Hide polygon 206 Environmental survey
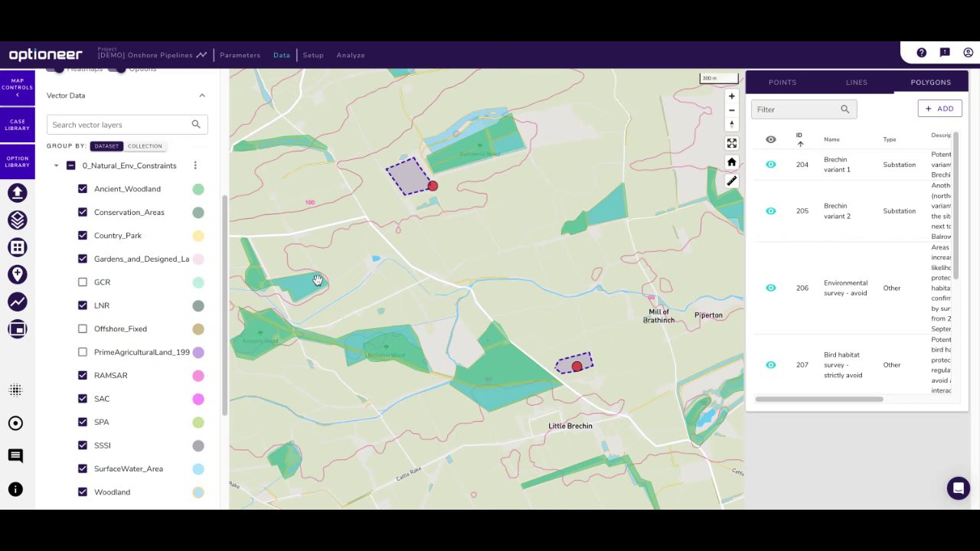 click(x=771, y=288)
